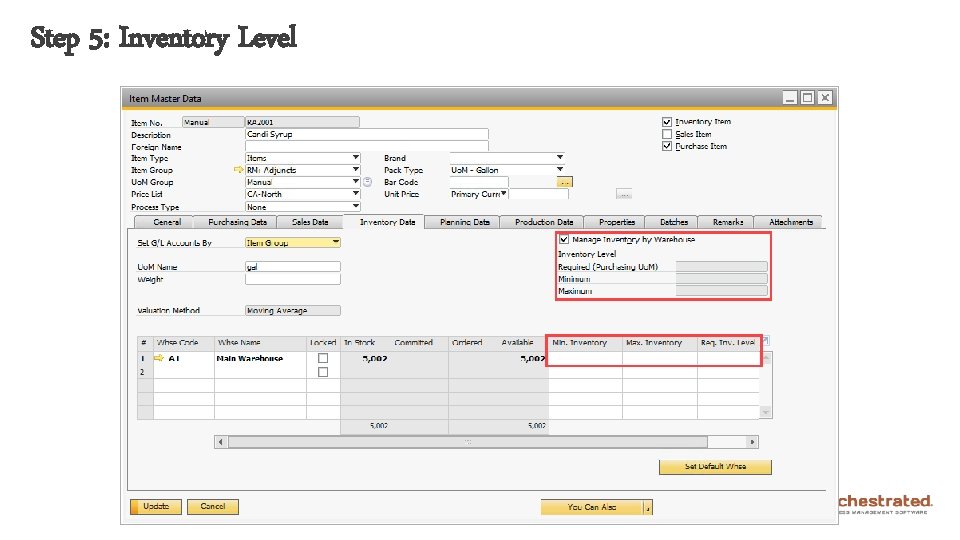Open the Planning Data tab
Image resolution: width=960 pixels, height=540 pixels.
tap(464, 222)
